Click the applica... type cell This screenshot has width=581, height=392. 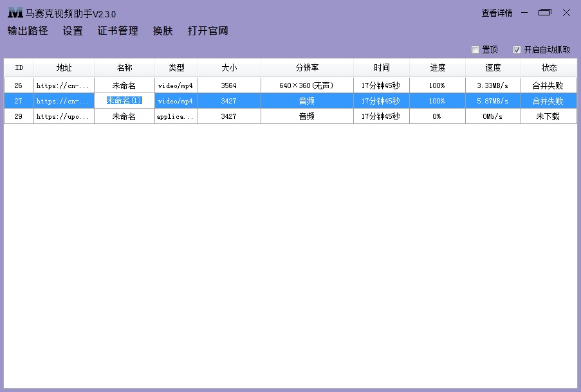[x=176, y=116]
